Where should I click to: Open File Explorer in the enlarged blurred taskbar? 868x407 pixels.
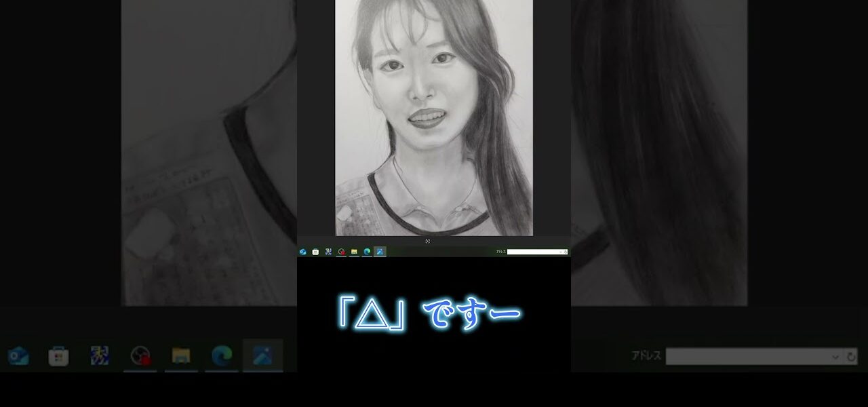[x=181, y=355]
